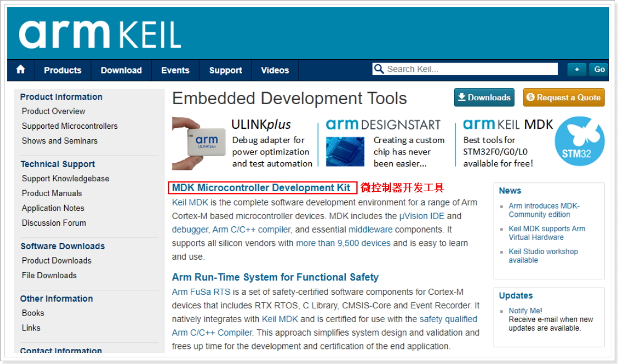Click the Updates panel heading
Image resolution: width=618 pixels, height=364 pixels.
click(x=515, y=295)
